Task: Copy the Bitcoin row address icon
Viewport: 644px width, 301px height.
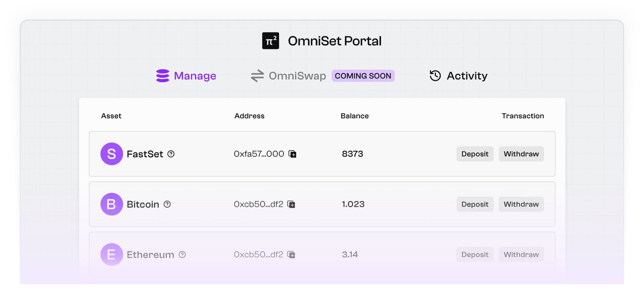Action: 291,204
